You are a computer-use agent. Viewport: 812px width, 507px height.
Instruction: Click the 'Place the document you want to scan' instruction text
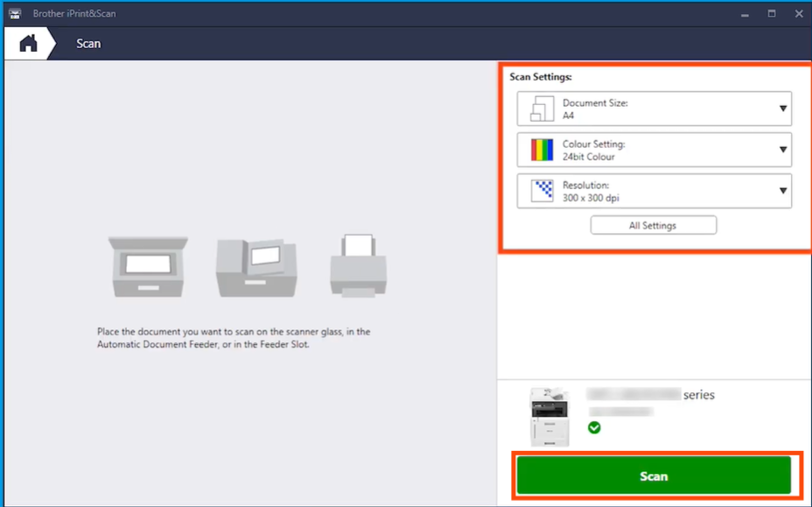click(234, 338)
